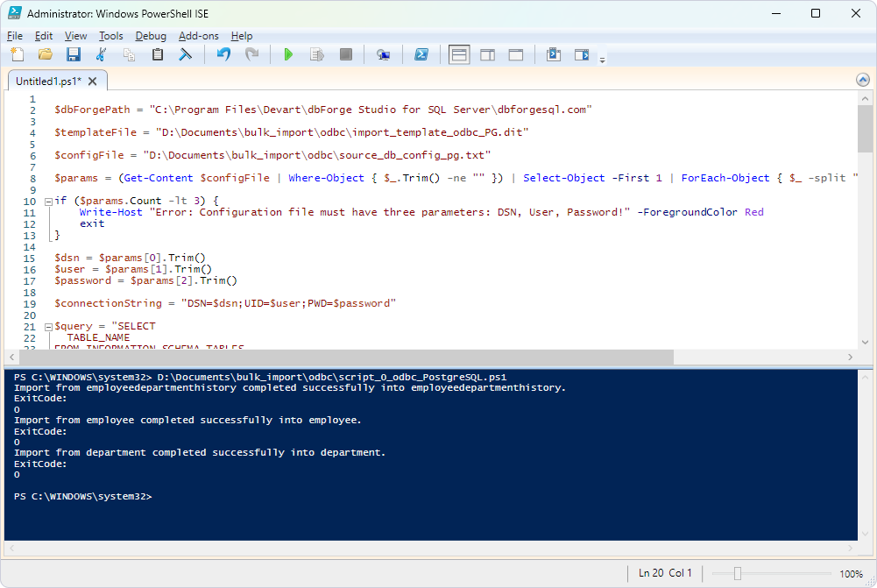Click script pane scroll down arrow

[x=865, y=342]
